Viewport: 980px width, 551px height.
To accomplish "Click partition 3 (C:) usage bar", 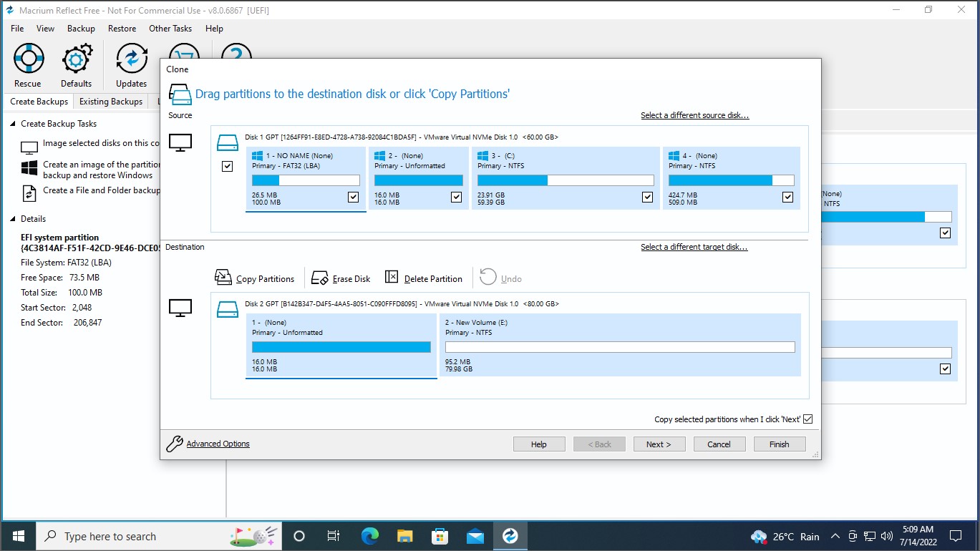I will coord(566,180).
